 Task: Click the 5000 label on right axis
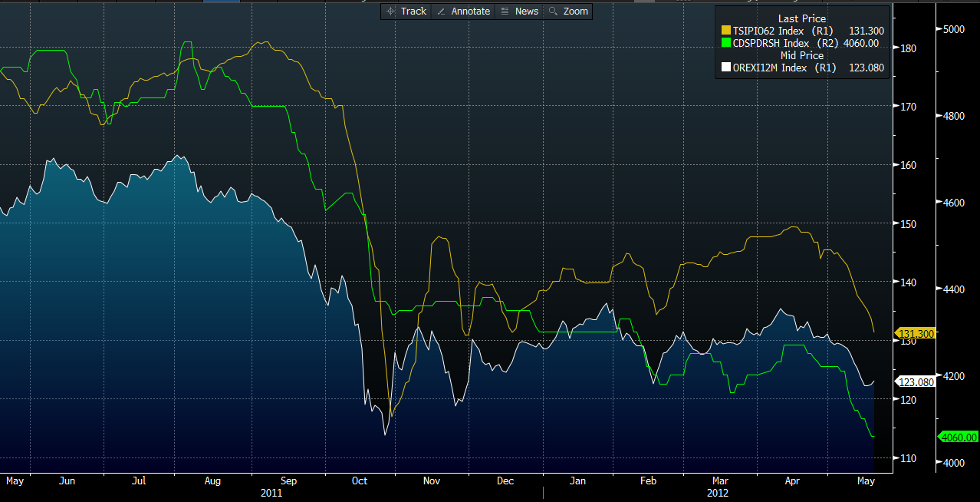pos(955,29)
